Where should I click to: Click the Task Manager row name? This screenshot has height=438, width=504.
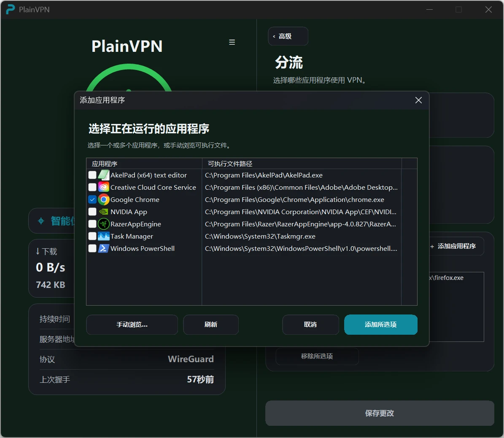click(x=132, y=236)
